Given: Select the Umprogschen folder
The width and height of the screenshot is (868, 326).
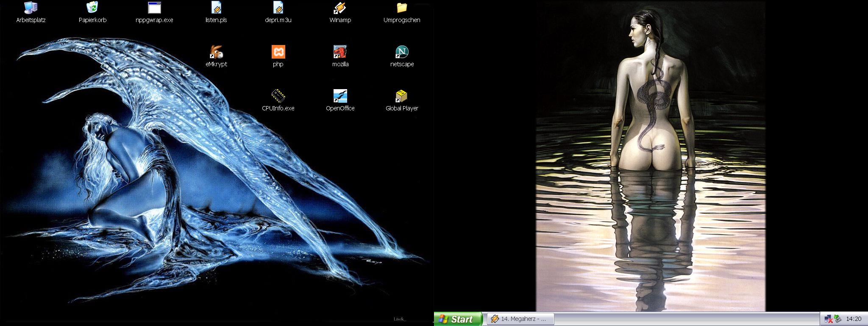Looking at the screenshot, I should pos(402,8).
